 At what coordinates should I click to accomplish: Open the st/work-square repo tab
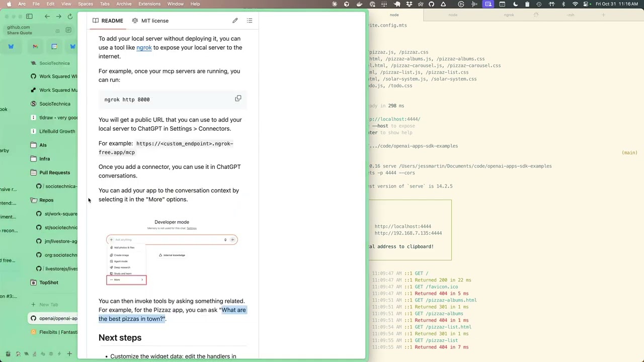click(57, 214)
